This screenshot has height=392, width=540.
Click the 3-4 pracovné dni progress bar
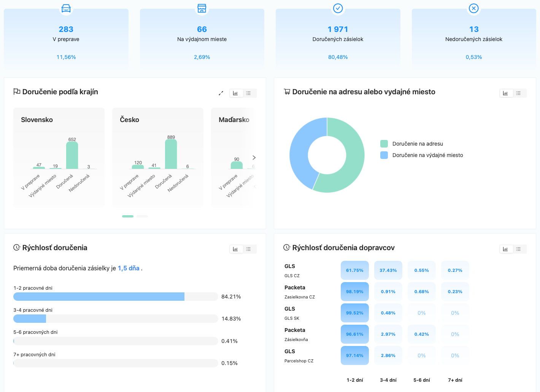(116, 319)
